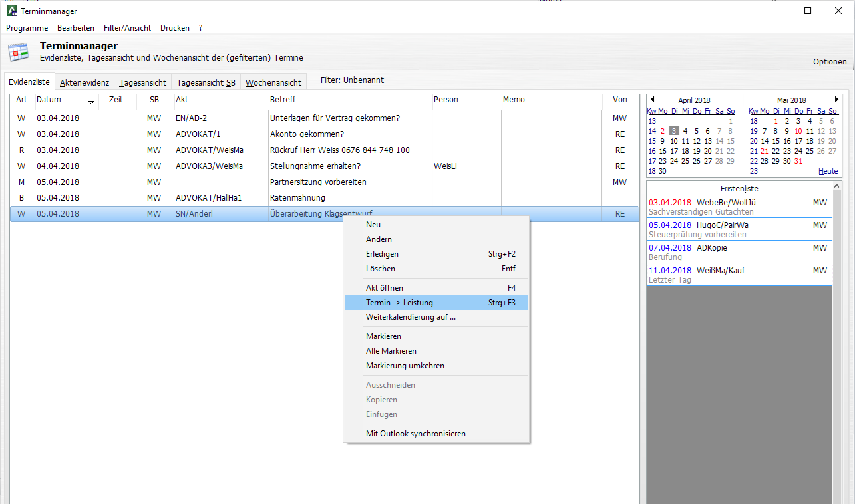Click the 'April 2018' month title
855x504 pixels.
694,101
